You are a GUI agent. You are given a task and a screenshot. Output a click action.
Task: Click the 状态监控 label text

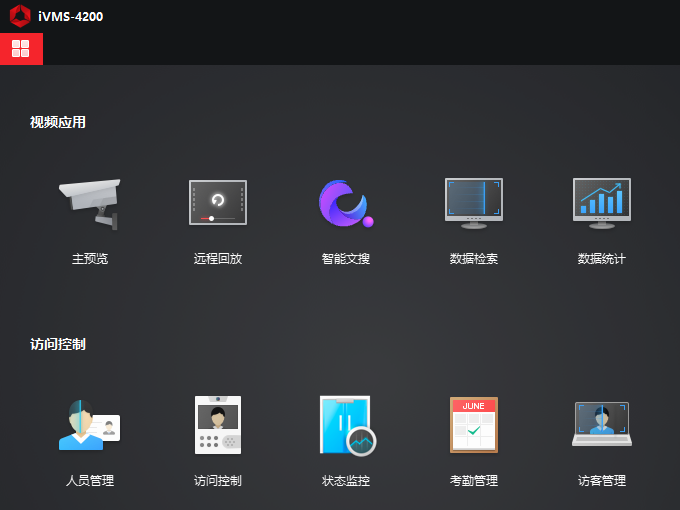[346, 481]
